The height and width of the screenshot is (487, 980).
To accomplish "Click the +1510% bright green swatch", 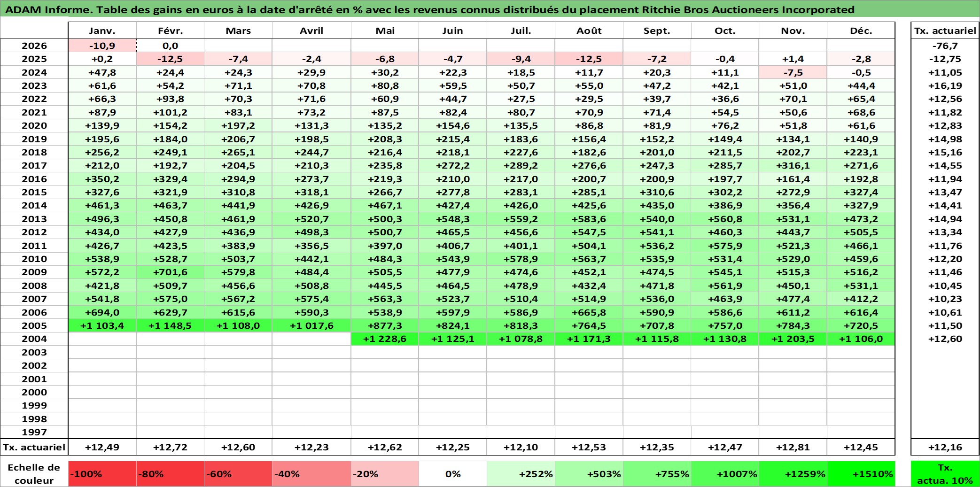I will coord(861,474).
